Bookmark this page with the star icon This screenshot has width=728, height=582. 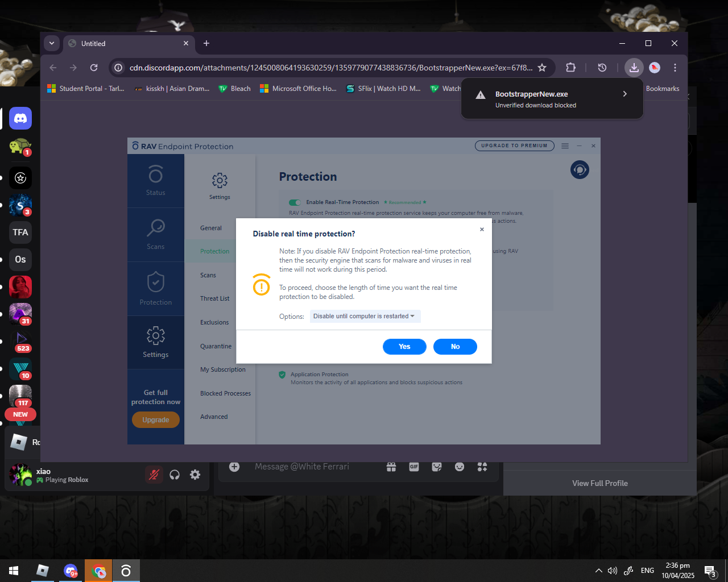tap(542, 68)
